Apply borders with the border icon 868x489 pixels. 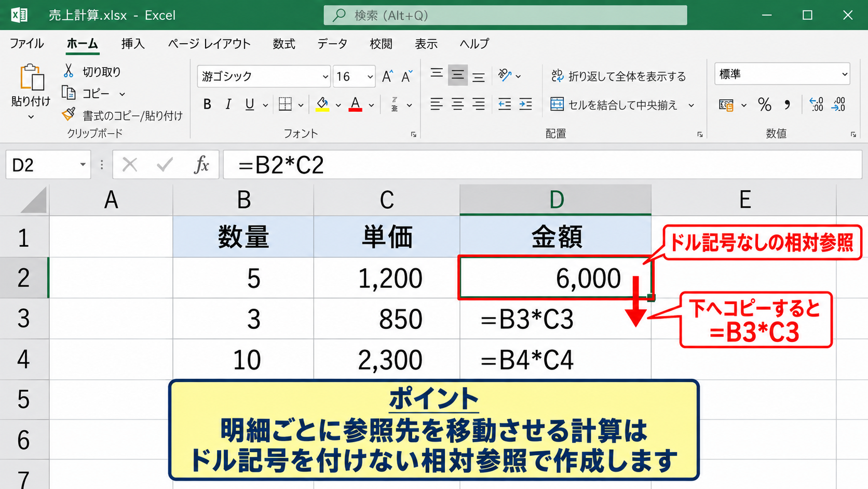click(285, 104)
